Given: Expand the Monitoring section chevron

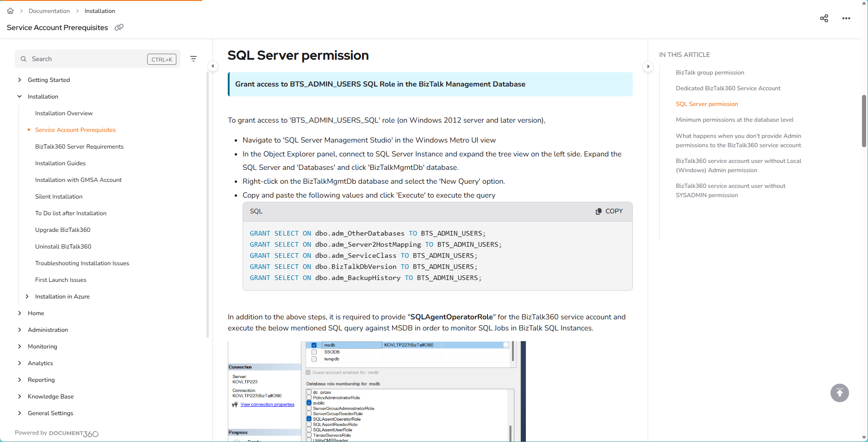Looking at the screenshot, I should (x=19, y=347).
